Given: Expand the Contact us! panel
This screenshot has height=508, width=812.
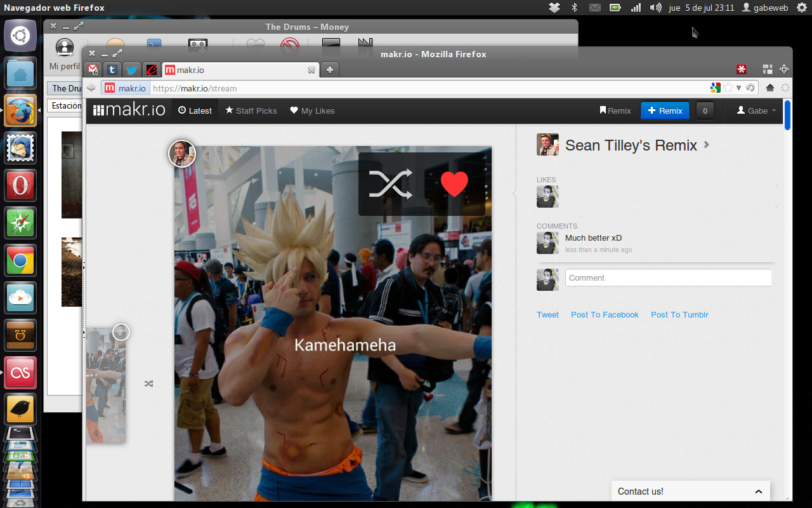Looking at the screenshot, I should [x=691, y=491].
